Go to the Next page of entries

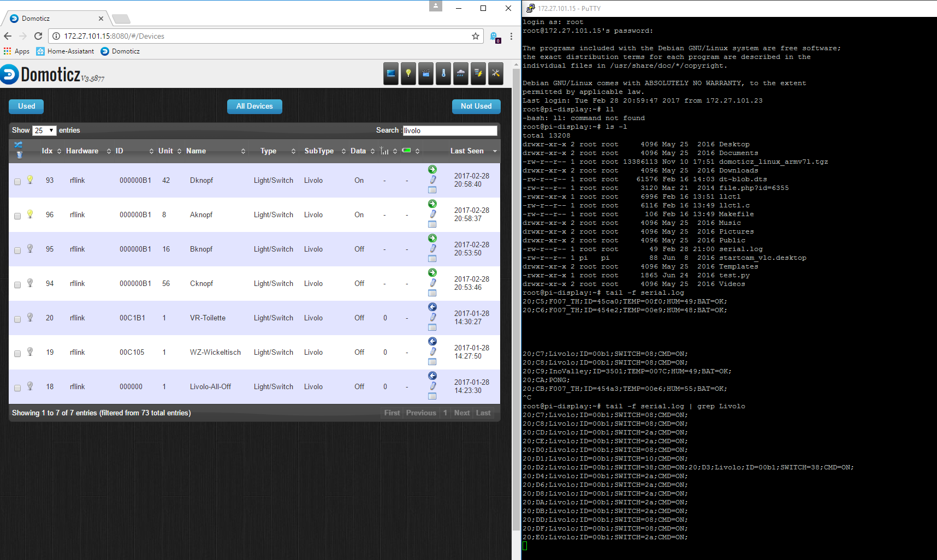pos(462,413)
